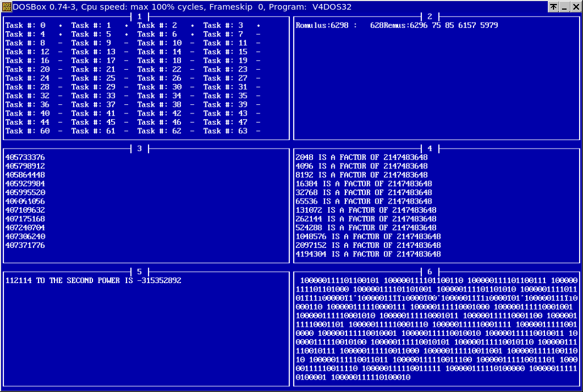This screenshot has height=392, width=583.
Task: Click the panel 4 number header
Action: click(x=430, y=149)
